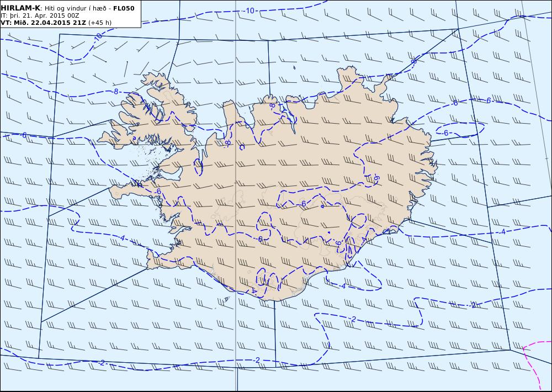Click the FL050 flight level label
Screen dimensions: 552x392
coord(124,8)
